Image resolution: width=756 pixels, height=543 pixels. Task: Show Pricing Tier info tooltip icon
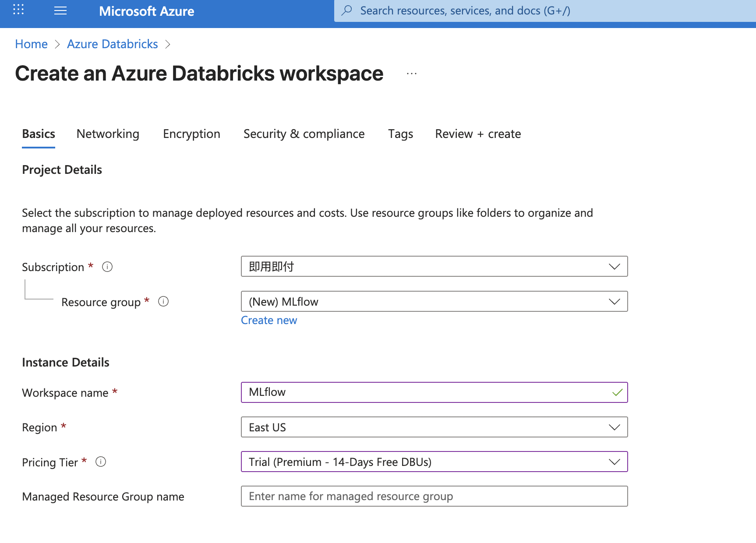pos(101,462)
